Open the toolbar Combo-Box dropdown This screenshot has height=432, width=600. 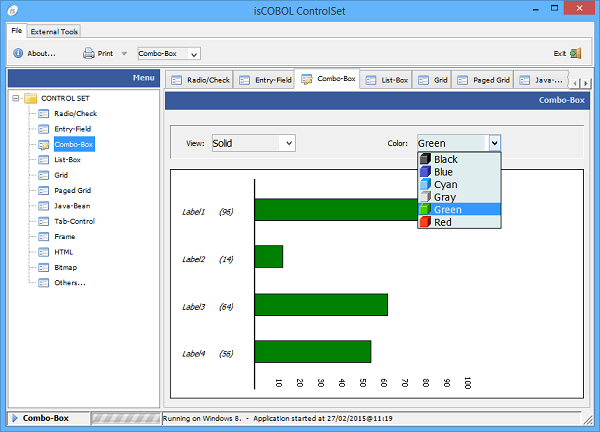(193, 54)
